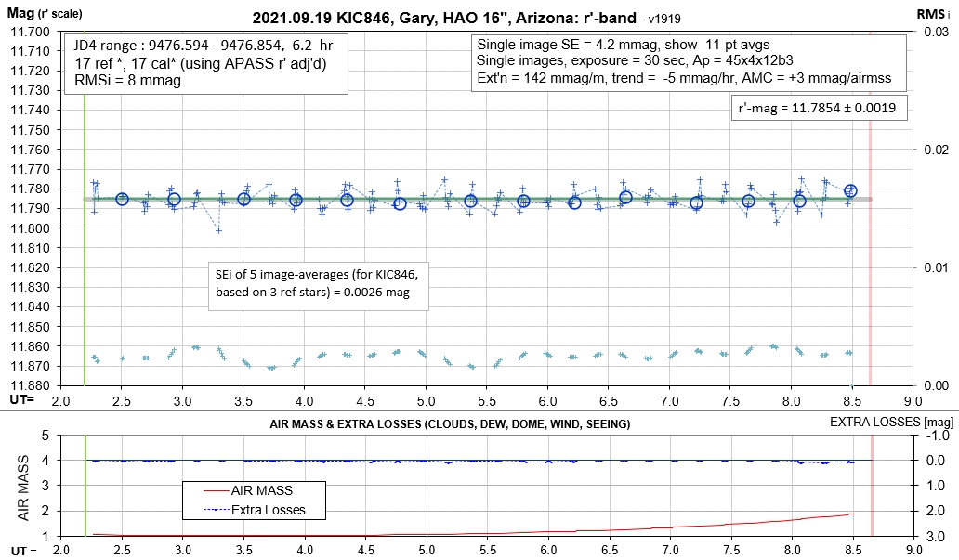This screenshot has width=959, height=560.
Task: Select the last blue circle marker near UT 8.5
Action: pos(850,190)
